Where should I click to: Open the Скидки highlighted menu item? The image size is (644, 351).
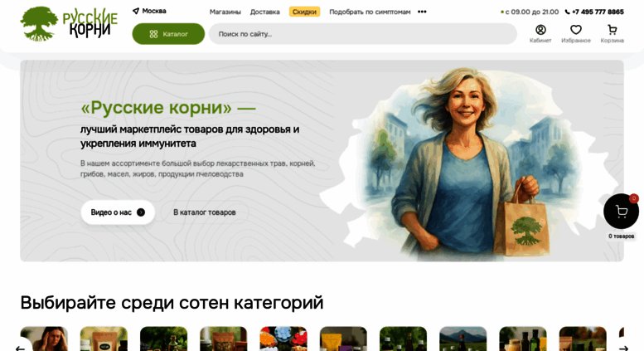(x=304, y=12)
